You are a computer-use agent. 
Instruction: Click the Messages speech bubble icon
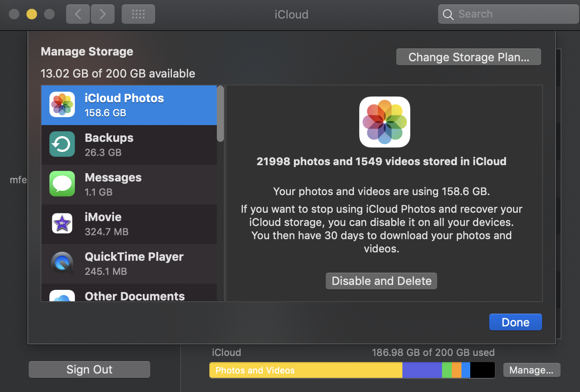coord(62,184)
